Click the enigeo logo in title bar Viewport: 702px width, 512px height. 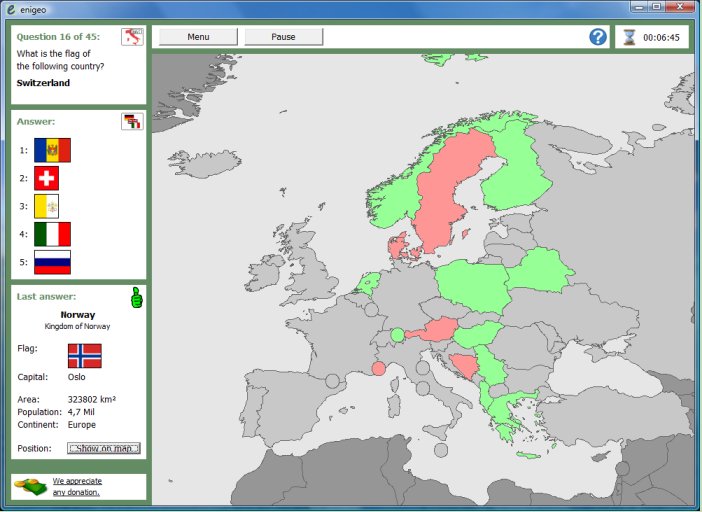point(11,9)
